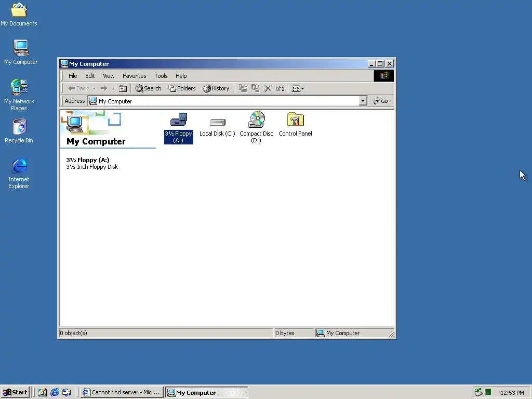Click the Copy To toolbar icon
Image resolution: width=532 pixels, height=399 pixels.
256,88
